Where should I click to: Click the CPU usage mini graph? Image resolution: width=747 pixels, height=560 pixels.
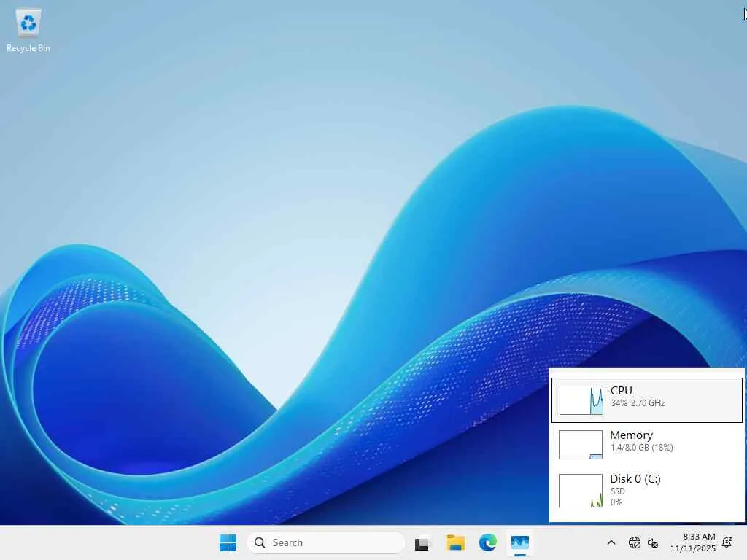click(x=581, y=400)
